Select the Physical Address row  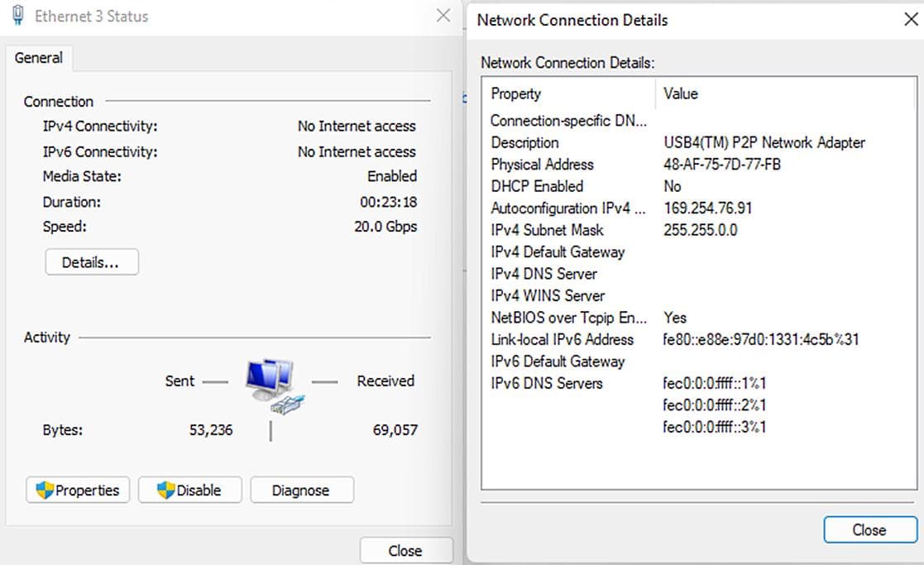pos(699,165)
